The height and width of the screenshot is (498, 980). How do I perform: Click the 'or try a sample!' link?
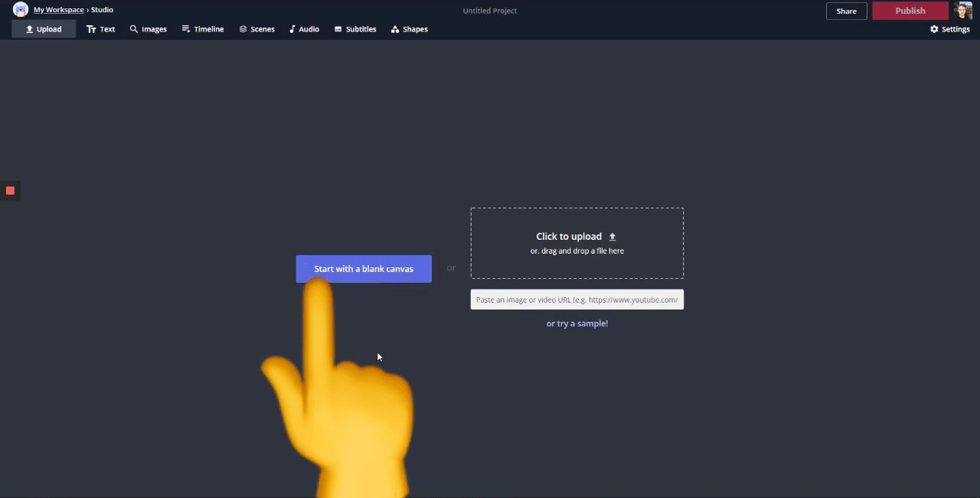577,323
